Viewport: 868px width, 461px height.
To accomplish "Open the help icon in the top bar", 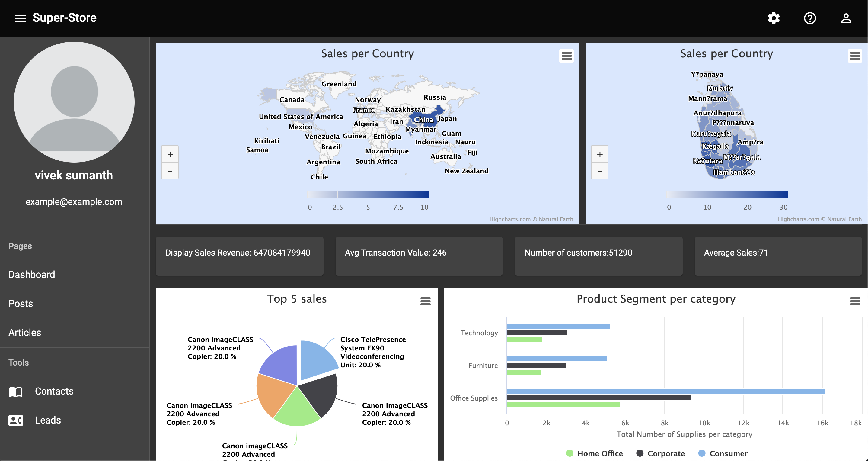I will pos(810,18).
